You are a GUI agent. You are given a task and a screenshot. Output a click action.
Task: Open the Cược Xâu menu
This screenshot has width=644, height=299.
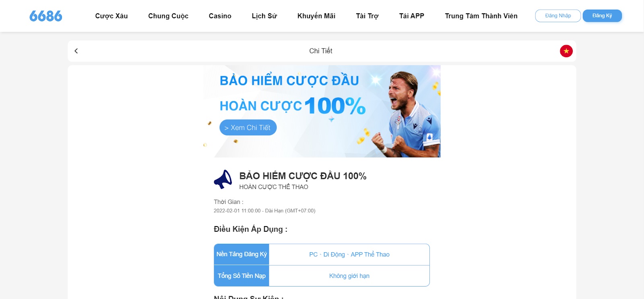point(111,16)
